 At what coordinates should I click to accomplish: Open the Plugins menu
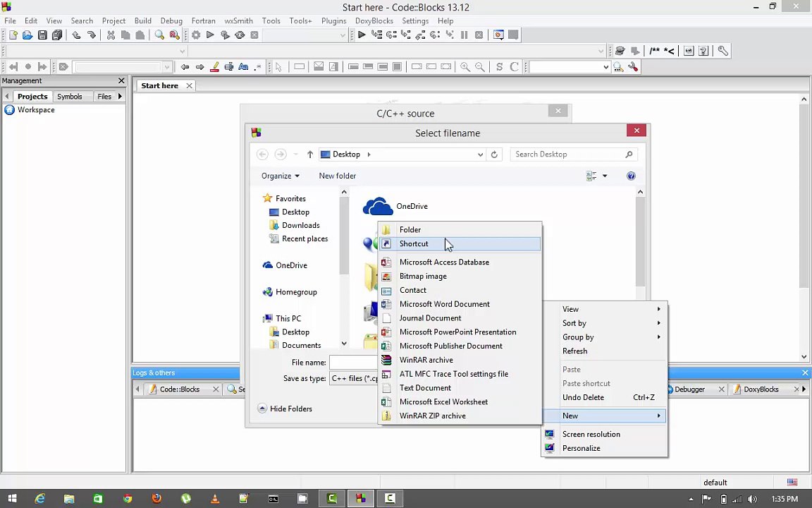(333, 20)
